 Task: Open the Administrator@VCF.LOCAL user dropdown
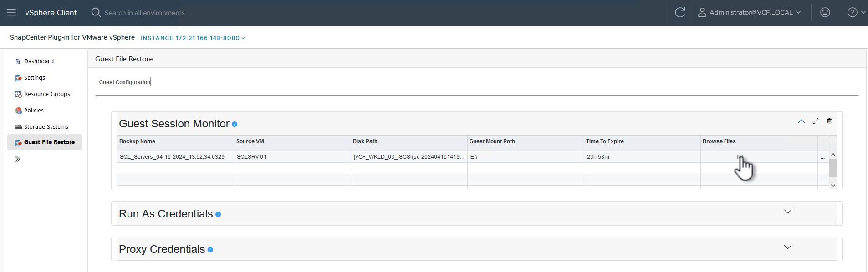click(x=750, y=12)
